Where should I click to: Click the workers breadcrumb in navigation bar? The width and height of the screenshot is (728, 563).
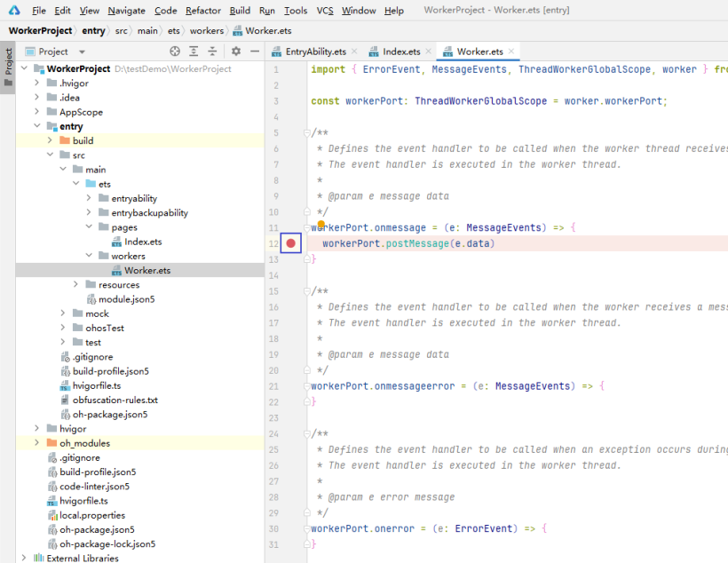point(206,30)
